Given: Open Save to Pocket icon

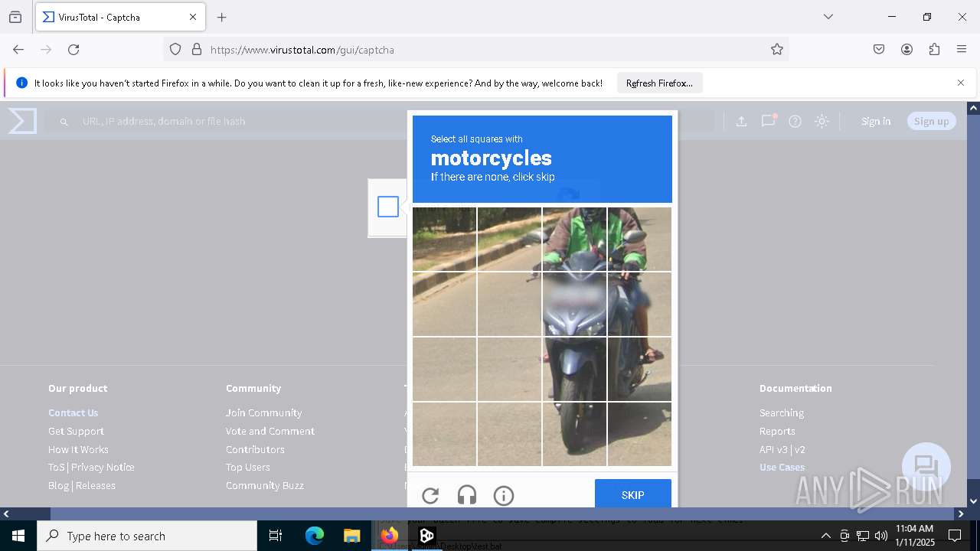Looking at the screenshot, I should click(x=879, y=50).
